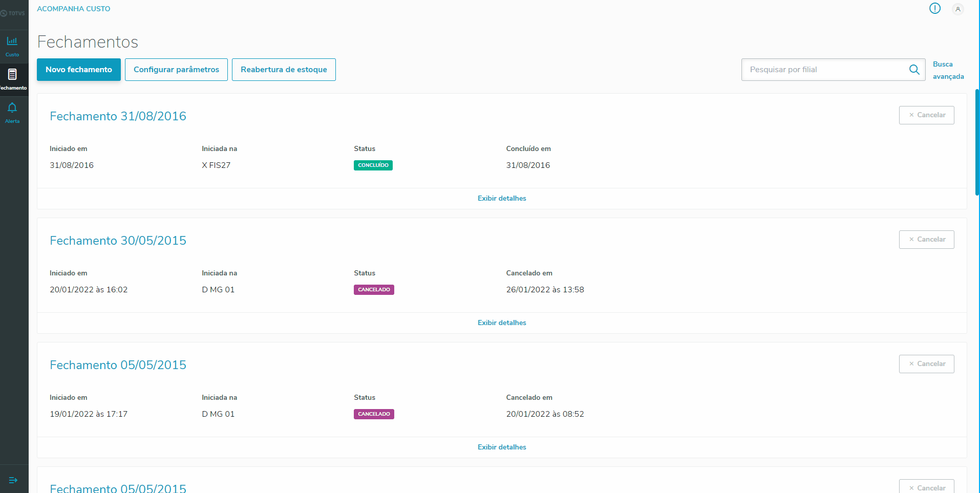Click the Novo fechamento button
The width and height of the screenshot is (980, 493).
[x=79, y=70]
